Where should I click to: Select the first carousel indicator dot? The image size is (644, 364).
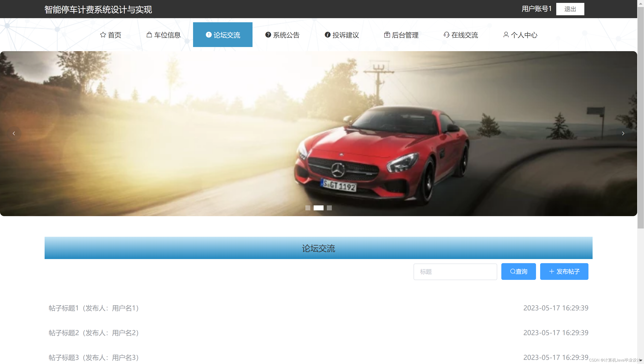pos(308,208)
